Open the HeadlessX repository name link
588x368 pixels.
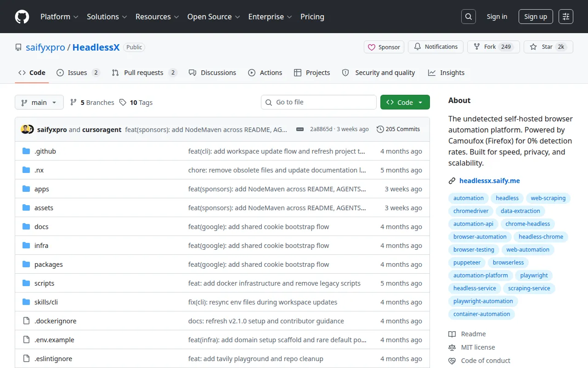[x=96, y=47]
